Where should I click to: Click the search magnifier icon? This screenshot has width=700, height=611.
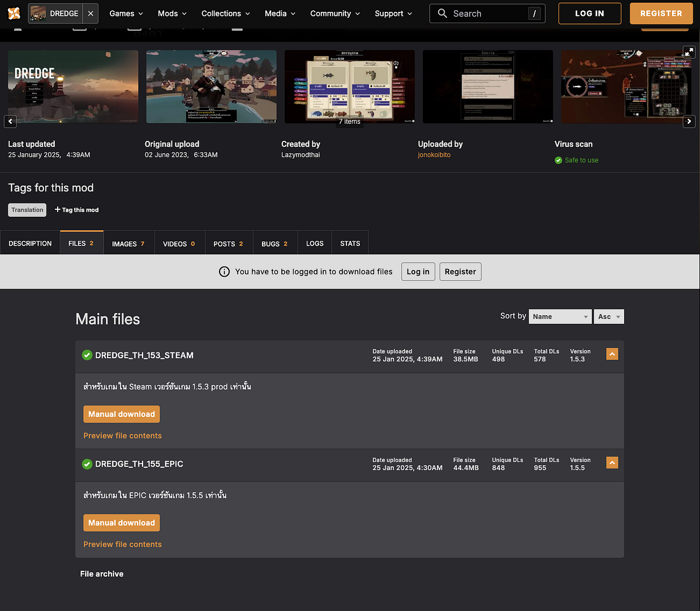pyautogui.click(x=443, y=13)
